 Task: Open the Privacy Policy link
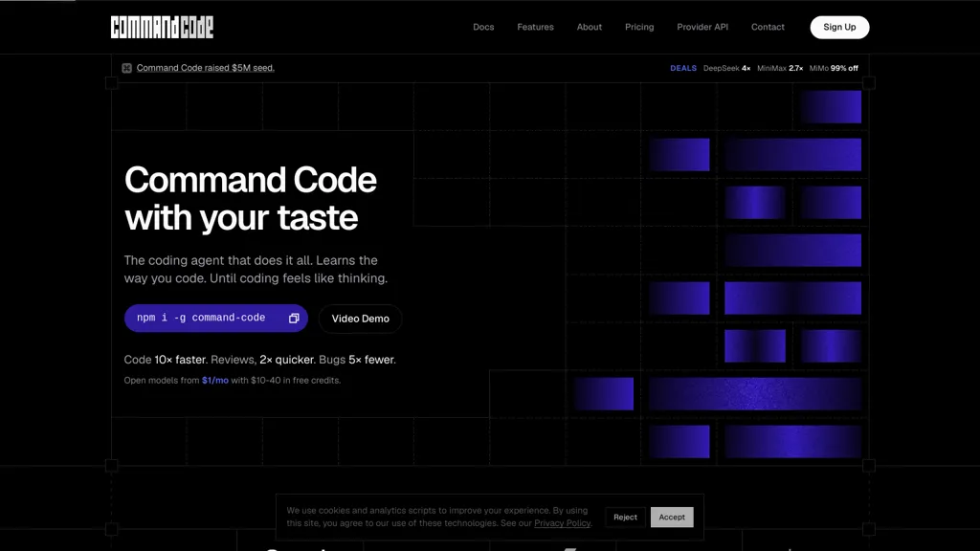[562, 523]
